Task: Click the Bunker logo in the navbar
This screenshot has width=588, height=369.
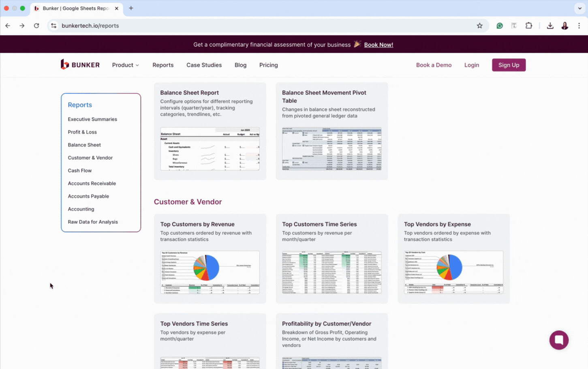Action: coord(80,65)
